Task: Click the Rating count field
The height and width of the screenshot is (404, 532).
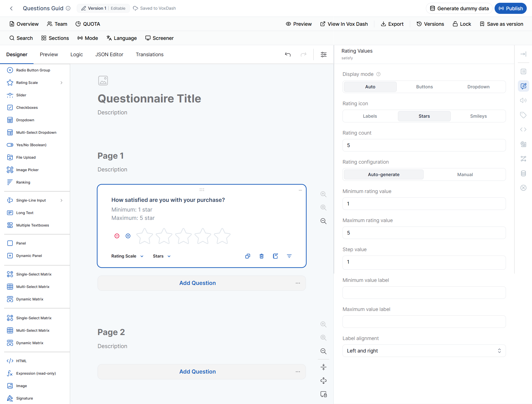Action: pyautogui.click(x=424, y=145)
